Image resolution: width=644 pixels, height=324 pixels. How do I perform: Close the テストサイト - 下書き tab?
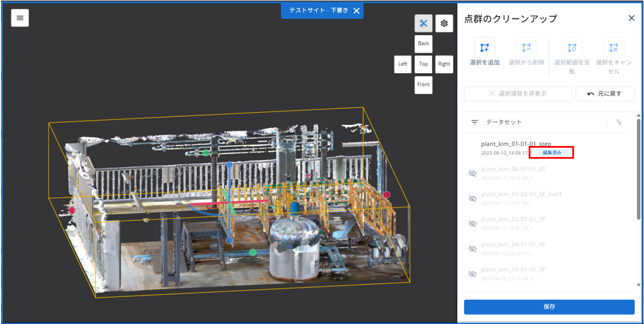[356, 10]
